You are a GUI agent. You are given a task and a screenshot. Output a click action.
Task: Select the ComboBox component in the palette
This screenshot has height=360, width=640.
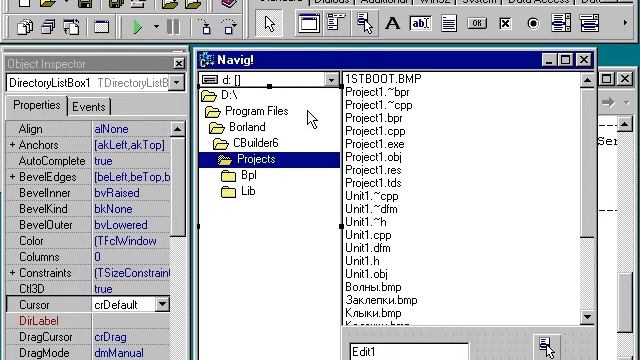589,24
